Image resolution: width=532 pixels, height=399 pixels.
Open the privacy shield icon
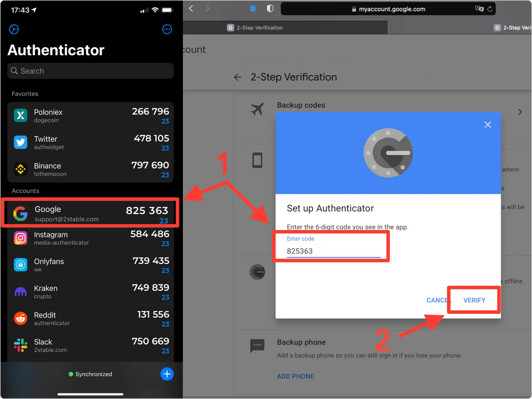click(270, 9)
